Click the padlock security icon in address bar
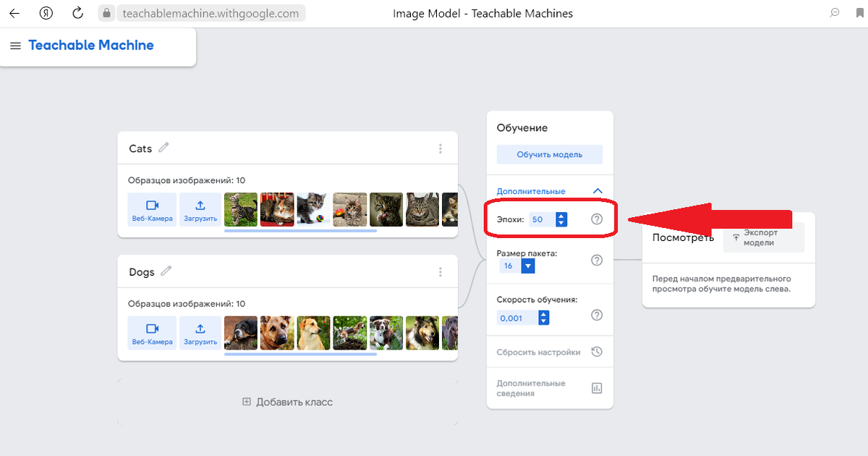 [x=107, y=13]
